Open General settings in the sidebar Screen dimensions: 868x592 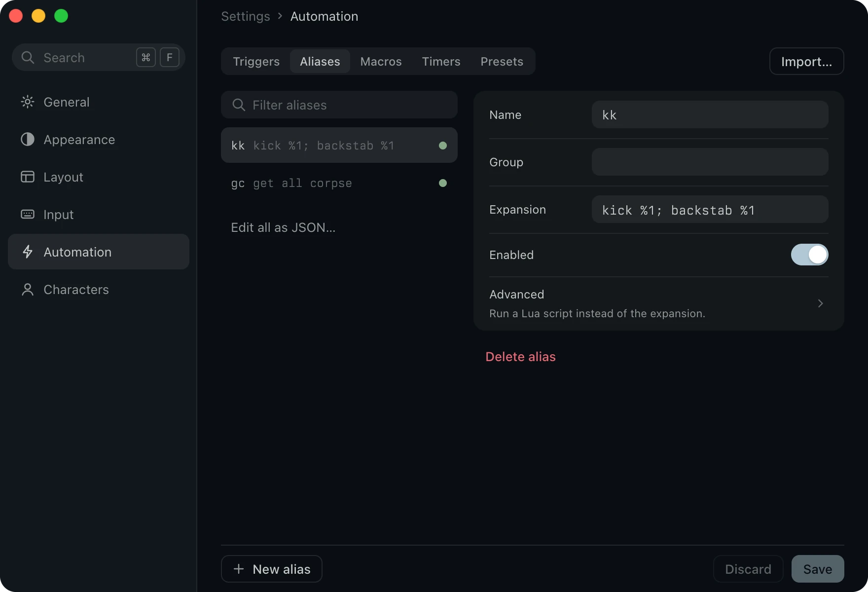pyautogui.click(x=99, y=102)
